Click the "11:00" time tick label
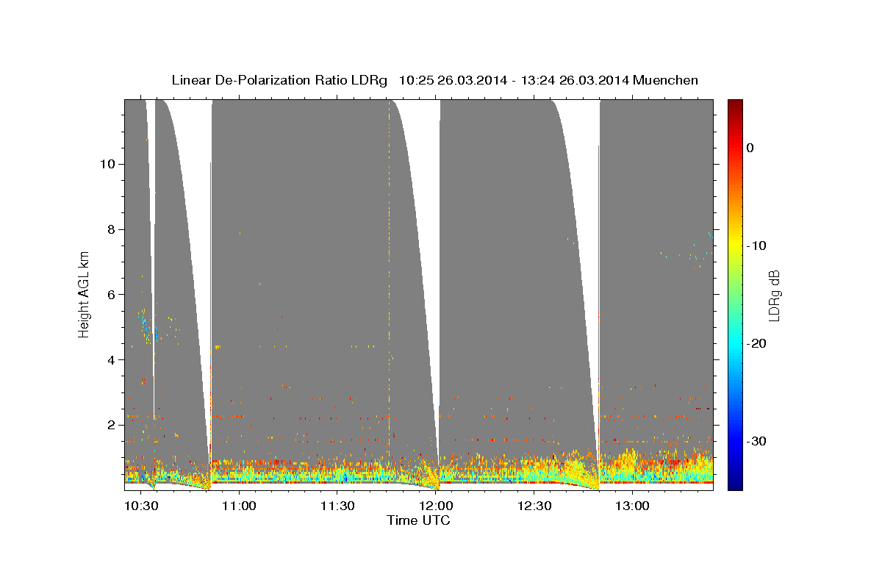Screen dimensions: 882x588 pyautogui.click(x=238, y=506)
